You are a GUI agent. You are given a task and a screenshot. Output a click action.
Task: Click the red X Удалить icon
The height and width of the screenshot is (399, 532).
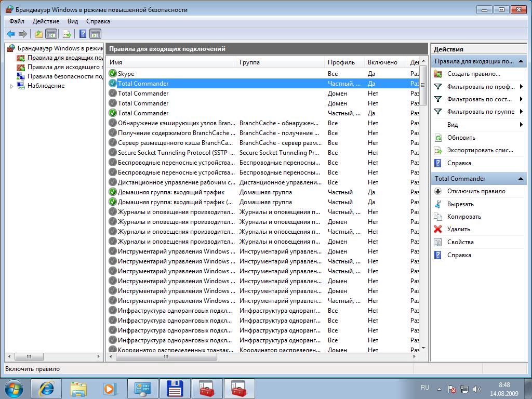click(x=438, y=229)
